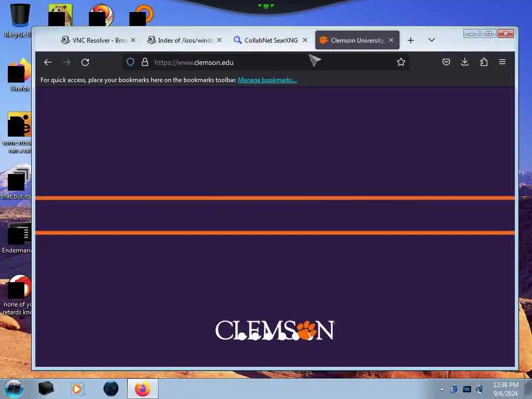Open the dark globe taskbar app

coord(111,389)
